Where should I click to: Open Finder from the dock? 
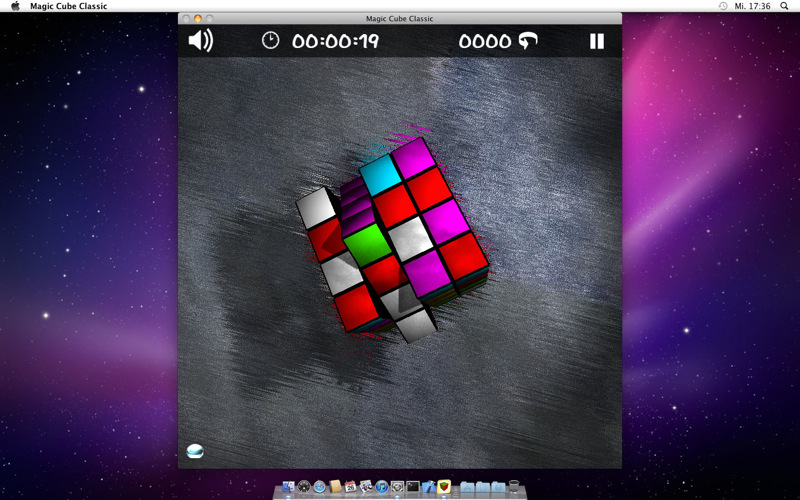pyautogui.click(x=289, y=487)
